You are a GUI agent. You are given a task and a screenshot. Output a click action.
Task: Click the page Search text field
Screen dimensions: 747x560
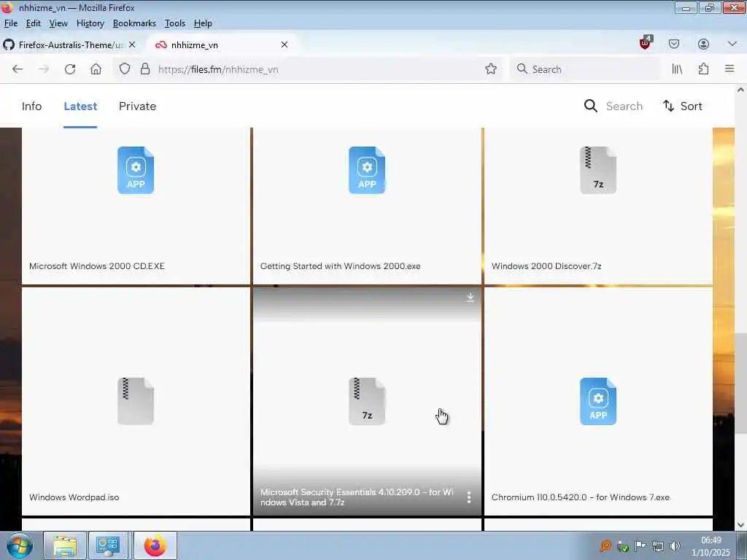pyautogui.click(x=624, y=106)
